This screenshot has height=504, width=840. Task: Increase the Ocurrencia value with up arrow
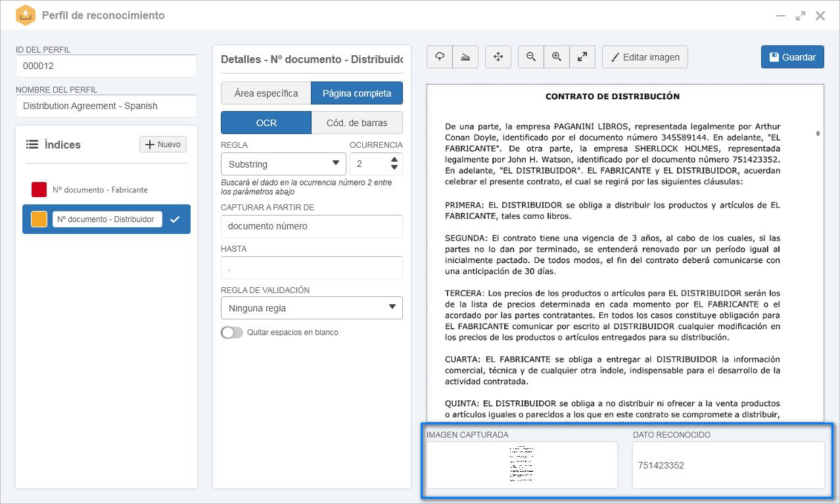click(x=394, y=159)
